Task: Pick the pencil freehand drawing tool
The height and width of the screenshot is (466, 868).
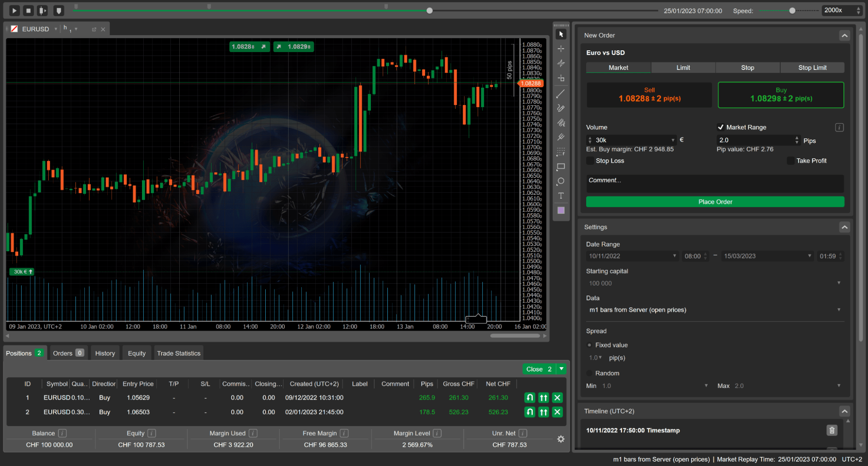Action: (561, 108)
